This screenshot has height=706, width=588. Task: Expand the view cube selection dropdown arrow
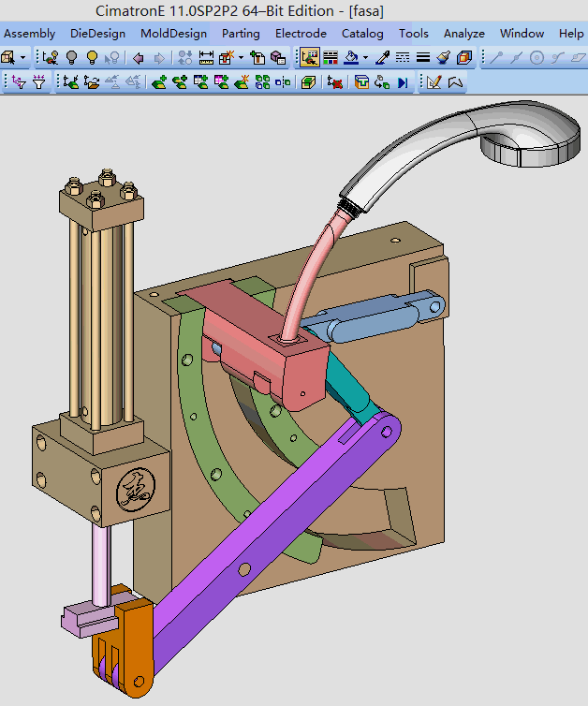[x=22, y=58]
